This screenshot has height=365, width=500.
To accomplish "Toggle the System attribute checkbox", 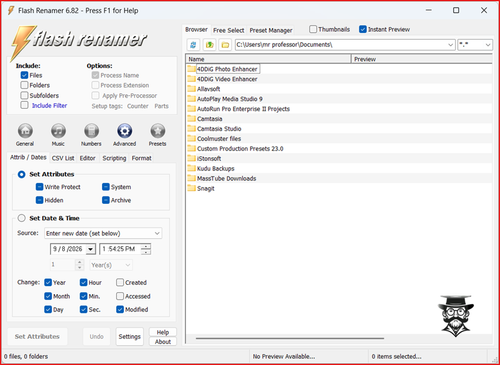I will (106, 187).
